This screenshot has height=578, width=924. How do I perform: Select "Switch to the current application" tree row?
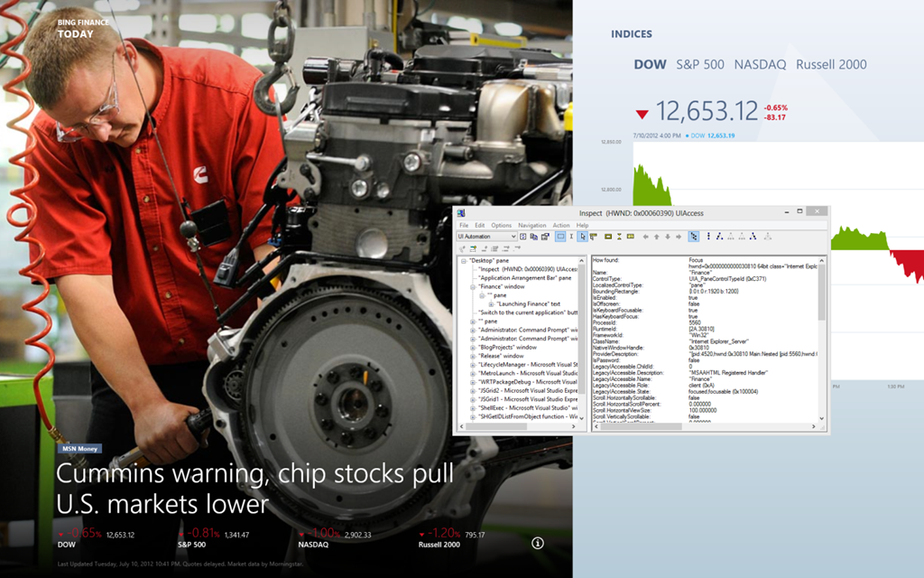point(527,312)
